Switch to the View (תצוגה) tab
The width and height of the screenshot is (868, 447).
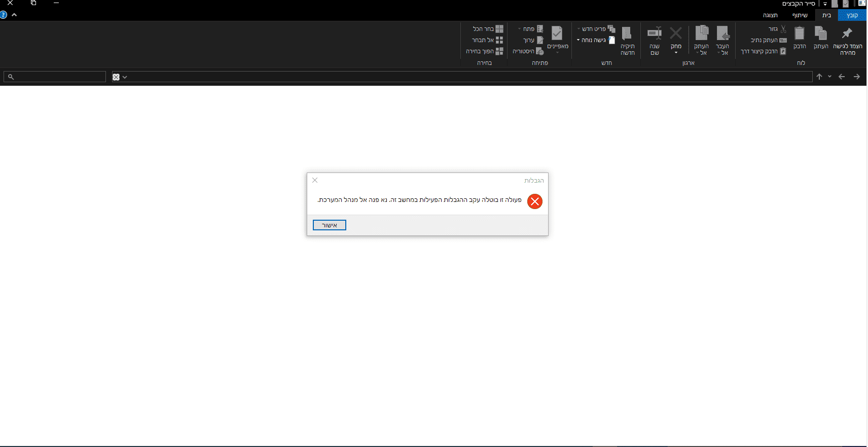770,15
